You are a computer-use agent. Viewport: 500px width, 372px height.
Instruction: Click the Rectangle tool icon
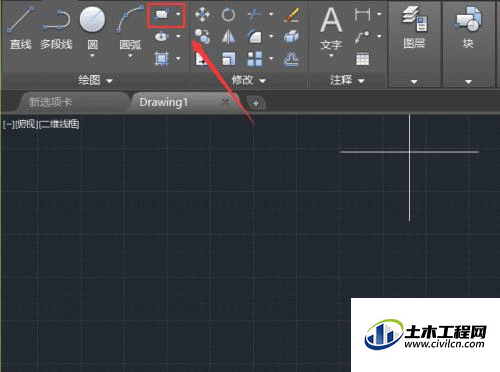tap(162, 14)
